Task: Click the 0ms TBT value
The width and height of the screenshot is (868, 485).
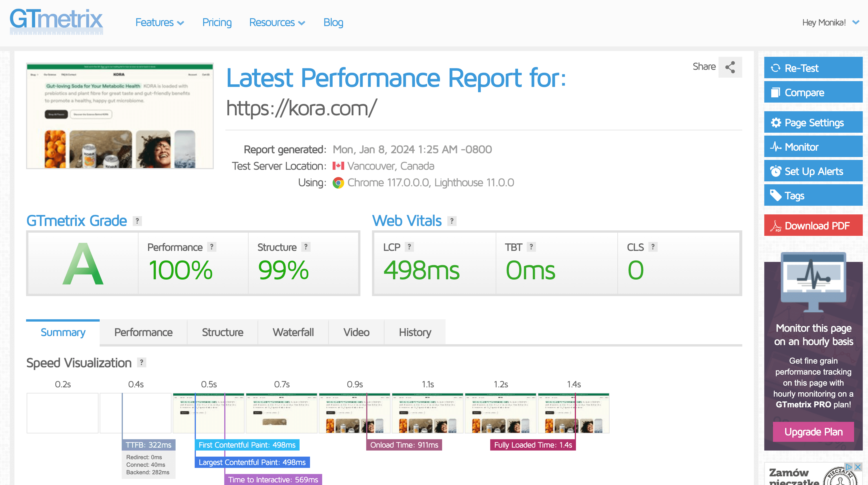Action: point(530,270)
